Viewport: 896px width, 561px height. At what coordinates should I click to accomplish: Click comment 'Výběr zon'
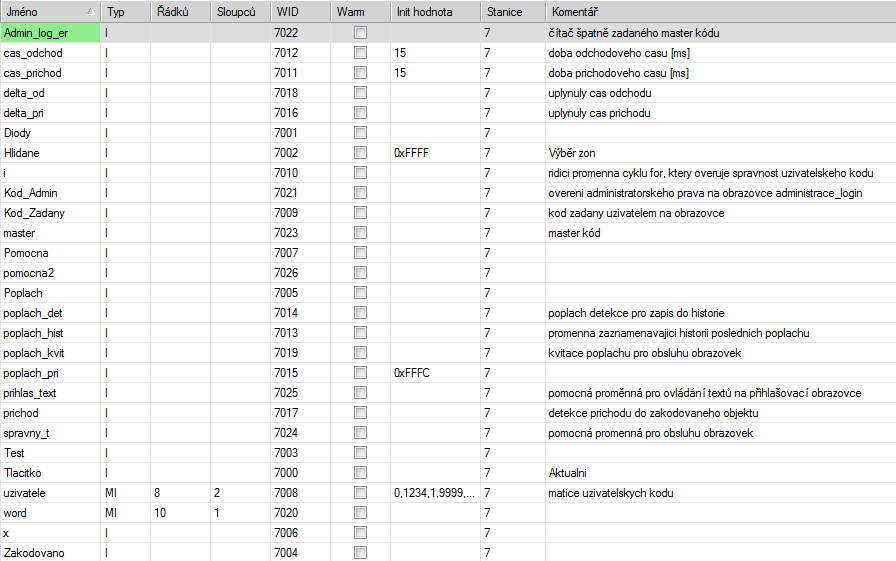[572, 153]
